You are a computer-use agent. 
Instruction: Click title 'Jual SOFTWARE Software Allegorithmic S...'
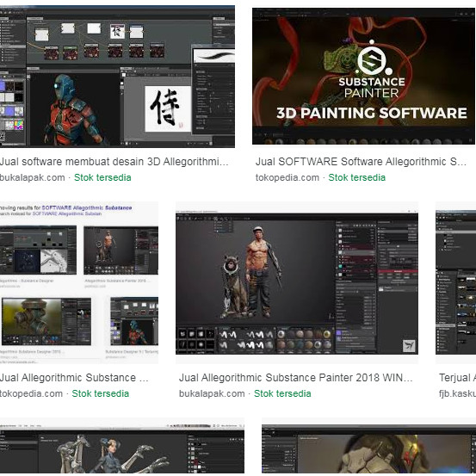361,162
